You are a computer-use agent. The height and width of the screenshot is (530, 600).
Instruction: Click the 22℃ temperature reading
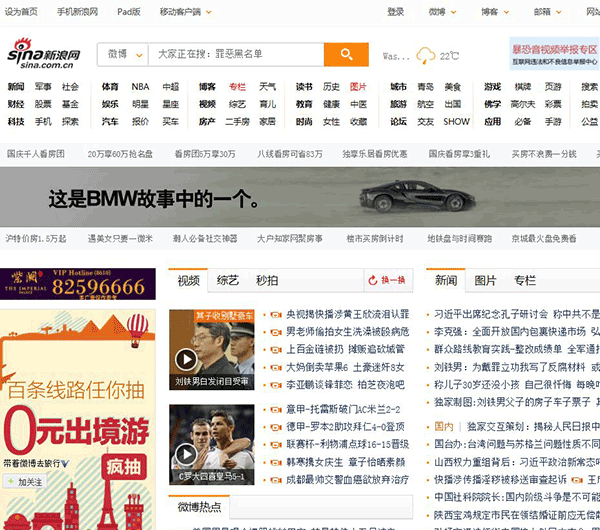coord(449,56)
